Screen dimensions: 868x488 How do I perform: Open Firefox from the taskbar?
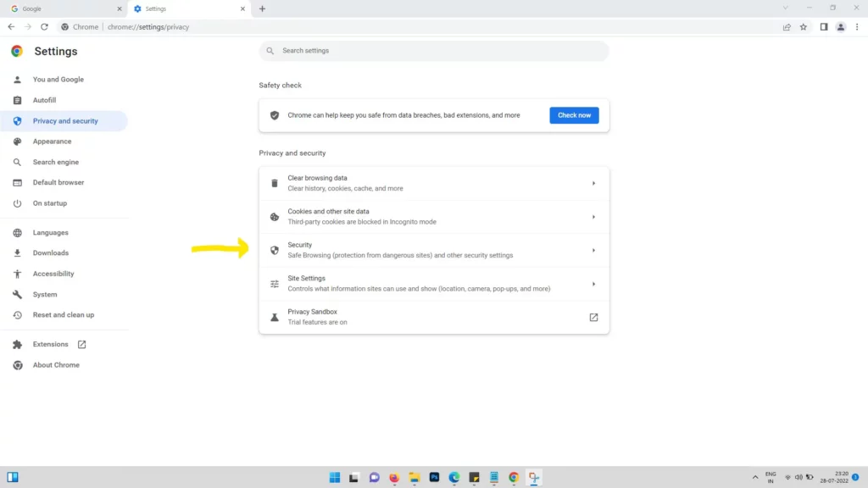click(x=394, y=477)
